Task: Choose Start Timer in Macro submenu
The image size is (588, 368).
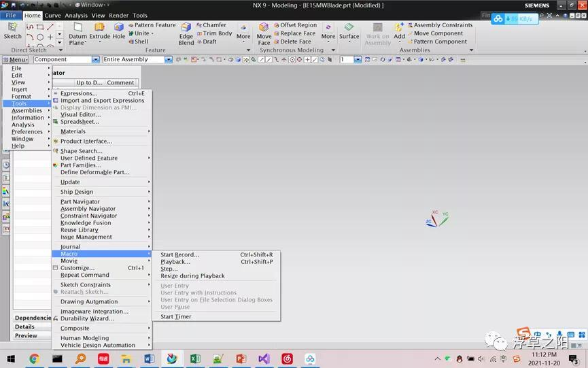Action: tap(216, 316)
